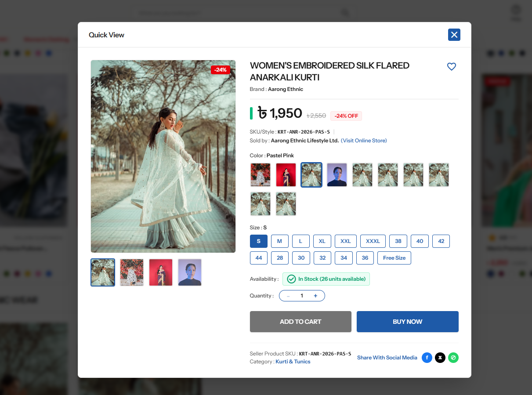This screenshot has width=532, height=395.
Task: Choose size 30
Action: 301,258
